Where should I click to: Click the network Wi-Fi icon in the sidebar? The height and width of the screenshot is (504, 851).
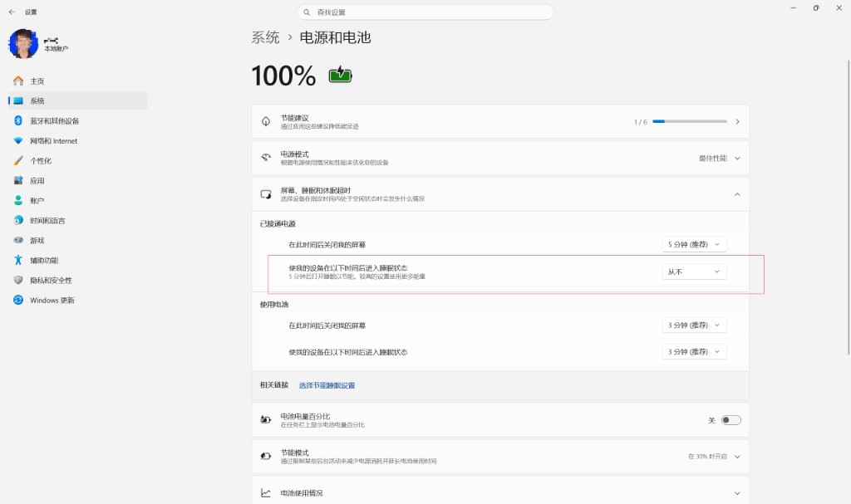tap(18, 140)
